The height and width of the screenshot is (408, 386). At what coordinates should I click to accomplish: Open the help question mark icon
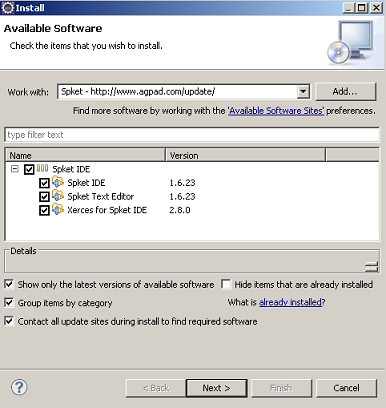point(19,387)
